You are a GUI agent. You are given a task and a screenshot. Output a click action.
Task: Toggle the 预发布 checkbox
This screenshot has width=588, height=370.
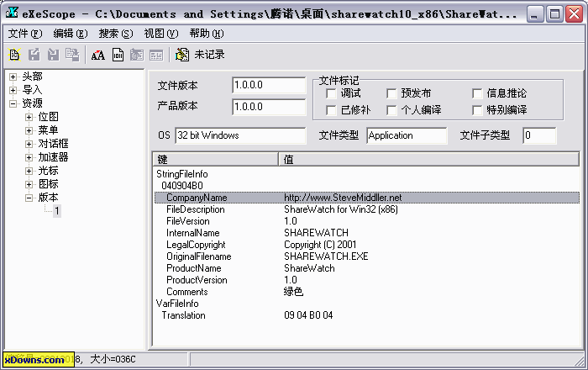[391, 93]
